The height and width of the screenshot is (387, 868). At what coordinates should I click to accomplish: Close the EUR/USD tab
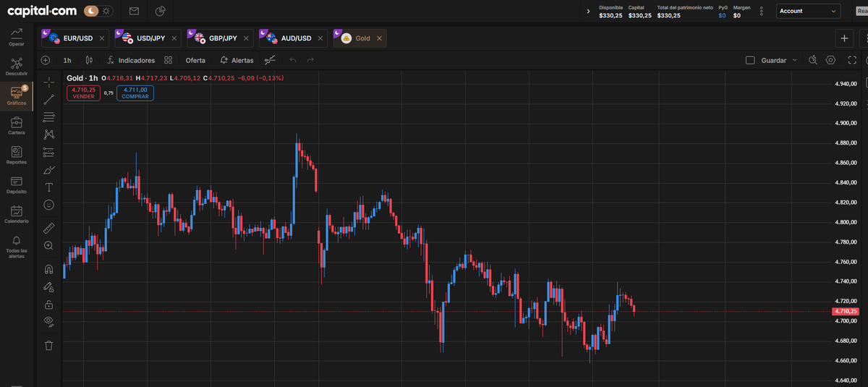click(x=102, y=38)
